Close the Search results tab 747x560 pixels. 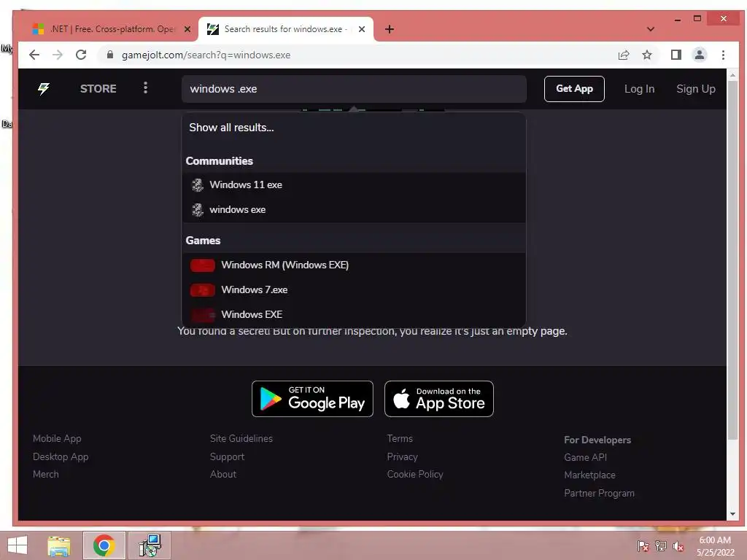(x=362, y=29)
